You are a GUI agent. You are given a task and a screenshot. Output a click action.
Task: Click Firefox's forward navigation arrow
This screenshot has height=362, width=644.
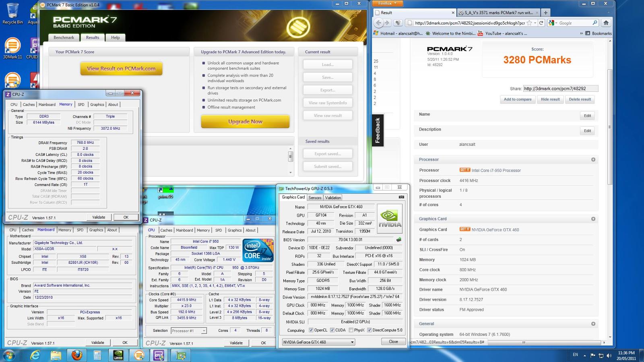[388, 23]
